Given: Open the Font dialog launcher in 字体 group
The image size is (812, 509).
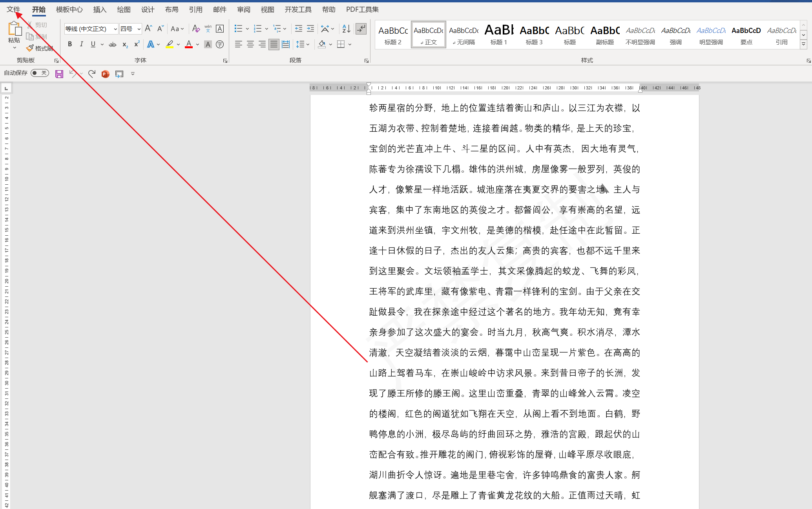Looking at the screenshot, I should (225, 61).
